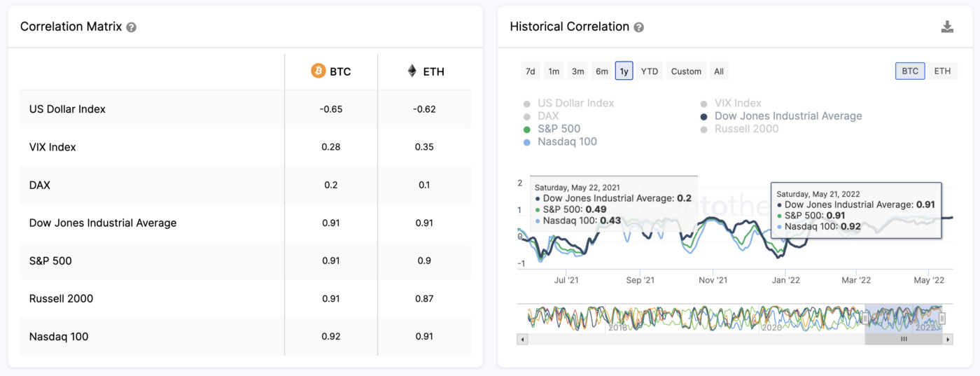Toggle Nasdaq 100 legend series
Image resolution: width=980 pixels, height=376 pixels.
[560, 141]
